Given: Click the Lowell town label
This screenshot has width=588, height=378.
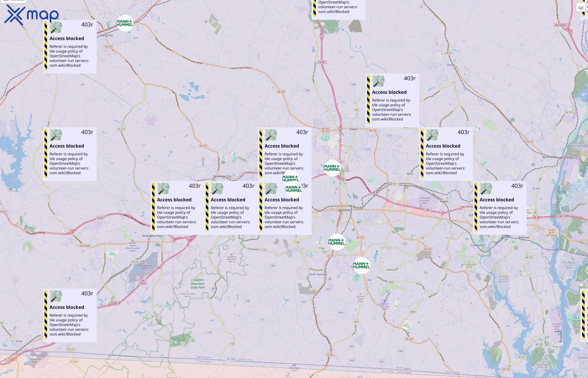Looking at the screenshot, I should (x=444, y=201).
